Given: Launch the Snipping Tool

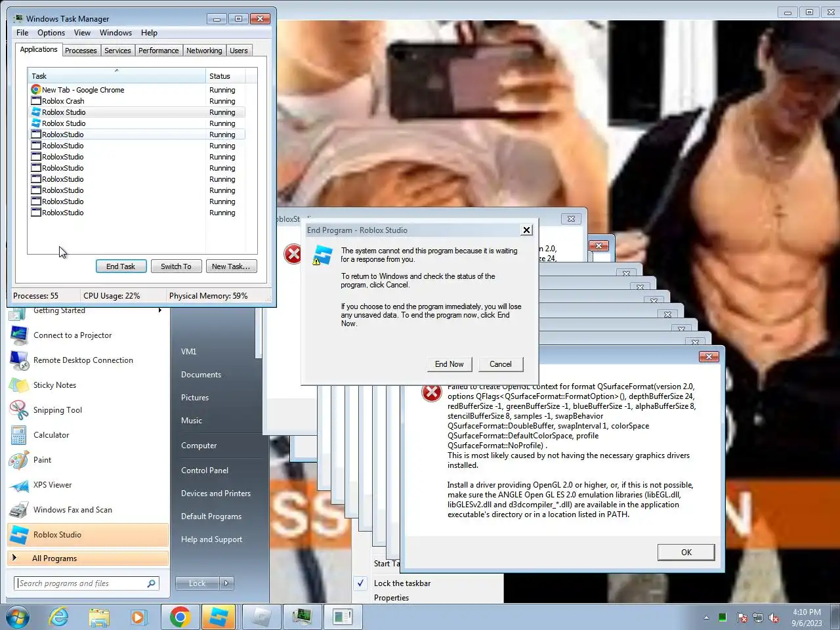Looking at the screenshot, I should [x=88, y=410].
